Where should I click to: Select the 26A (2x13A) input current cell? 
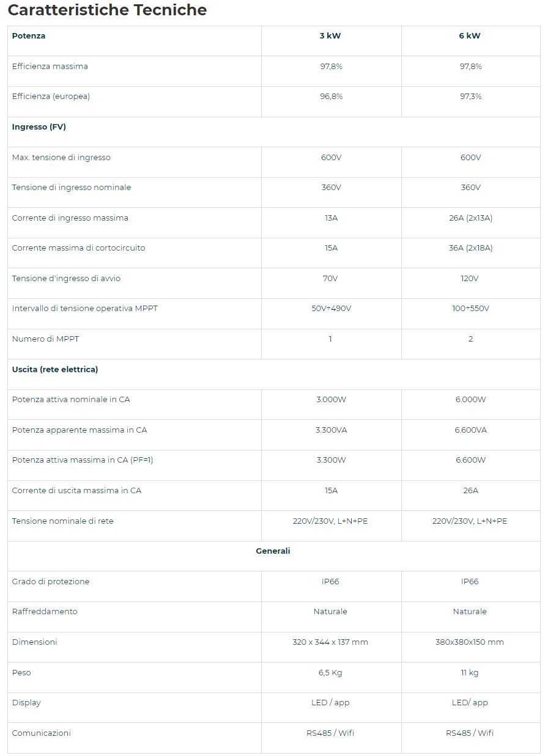click(470, 218)
